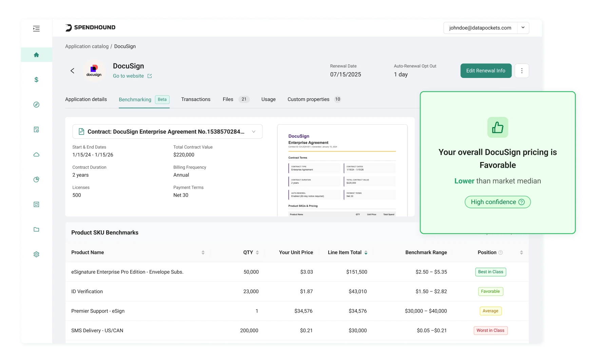Sort table by QTY
Image resolution: width=599 pixels, height=364 pixels.
click(x=257, y=252)
